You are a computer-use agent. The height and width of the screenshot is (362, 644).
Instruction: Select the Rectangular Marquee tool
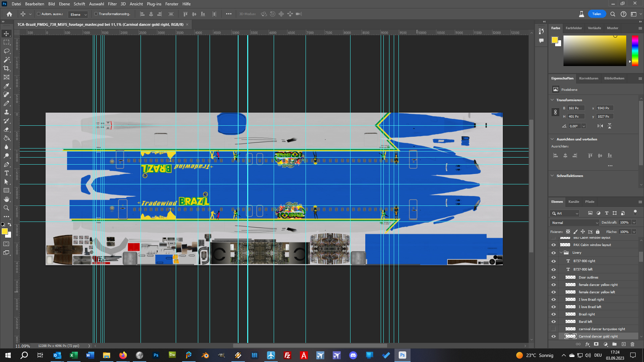click(6, 42)
